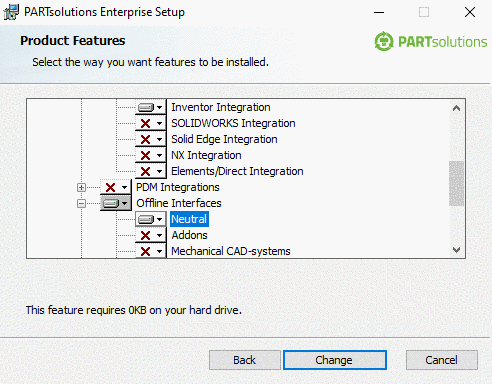Collapse the Offline Interfaces tree node
Viewport: 492px width, 384px height.
tap(81, 203)
